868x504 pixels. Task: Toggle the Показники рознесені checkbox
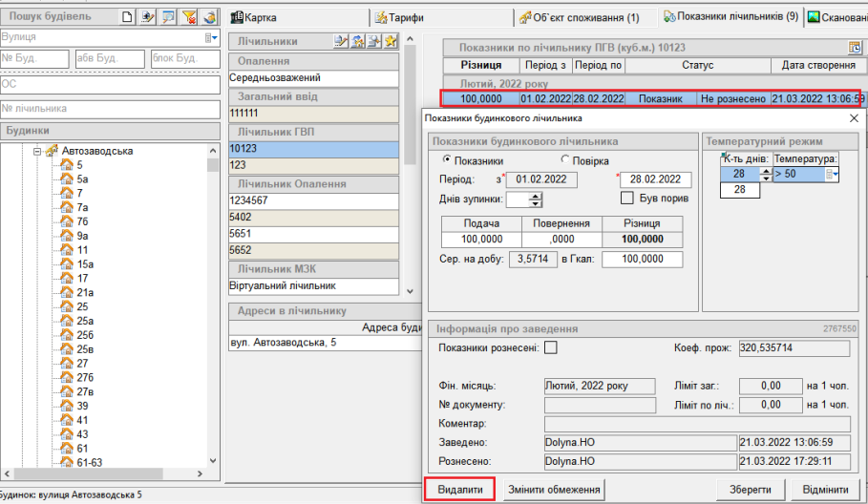click(550, 347)
